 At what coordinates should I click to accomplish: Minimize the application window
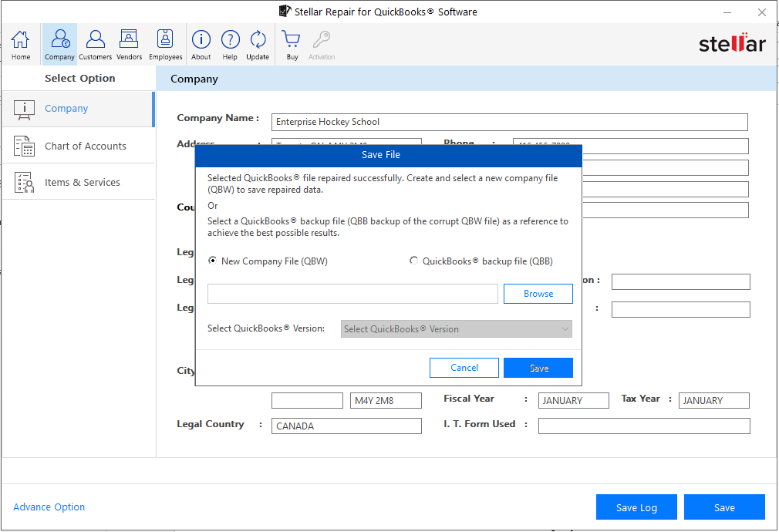point(727,12)
